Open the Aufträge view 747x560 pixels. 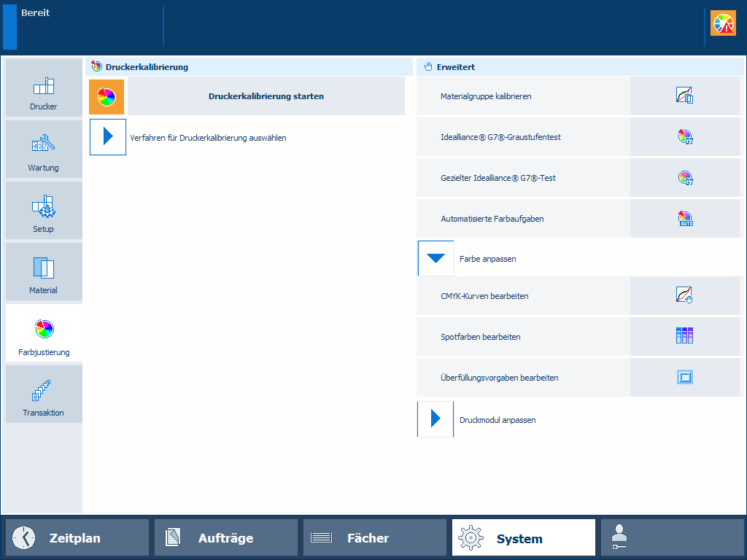click(226, 538)
